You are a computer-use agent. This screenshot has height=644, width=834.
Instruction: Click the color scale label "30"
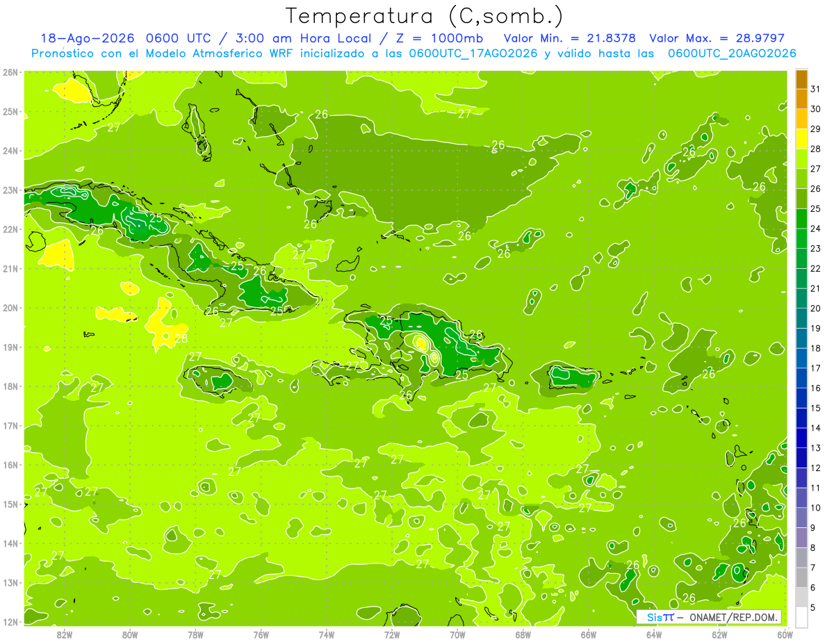pos(815,109)
